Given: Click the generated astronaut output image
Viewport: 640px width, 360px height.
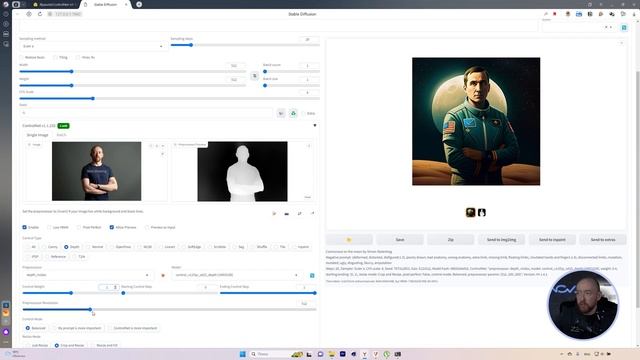Looking at the screenshot, I should point(476,121).
